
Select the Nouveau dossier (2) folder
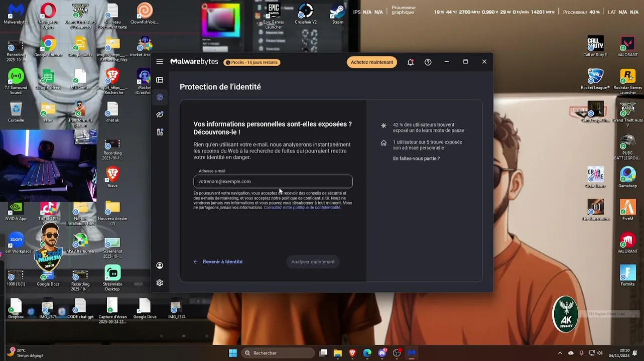click(112, 213)
